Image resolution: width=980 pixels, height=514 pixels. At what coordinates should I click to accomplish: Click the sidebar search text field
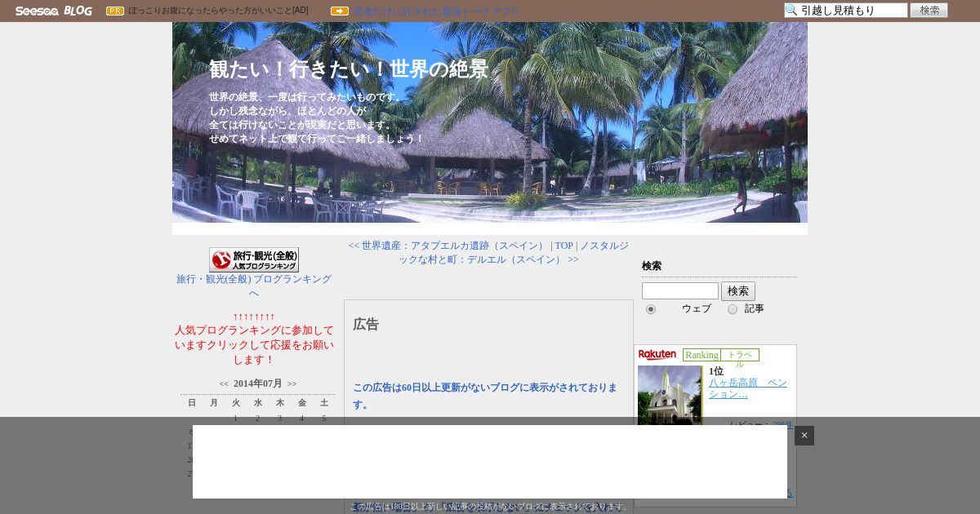point(680,291)
